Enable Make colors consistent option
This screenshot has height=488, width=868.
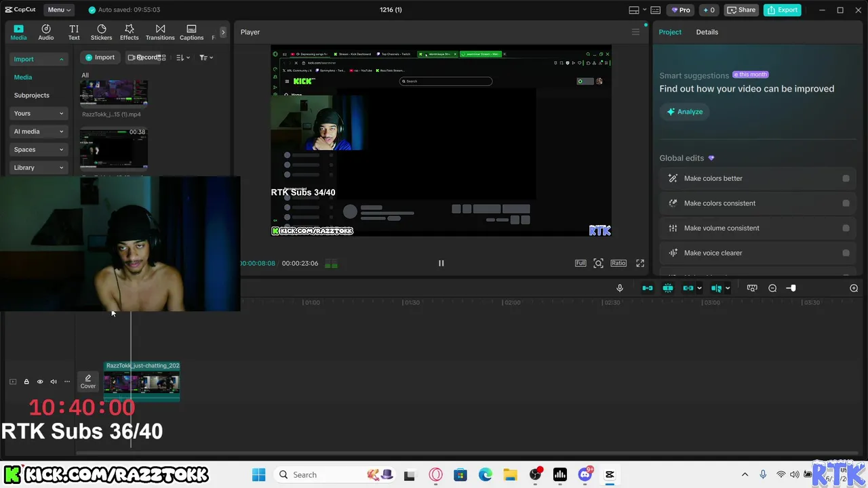pos(846,203)
